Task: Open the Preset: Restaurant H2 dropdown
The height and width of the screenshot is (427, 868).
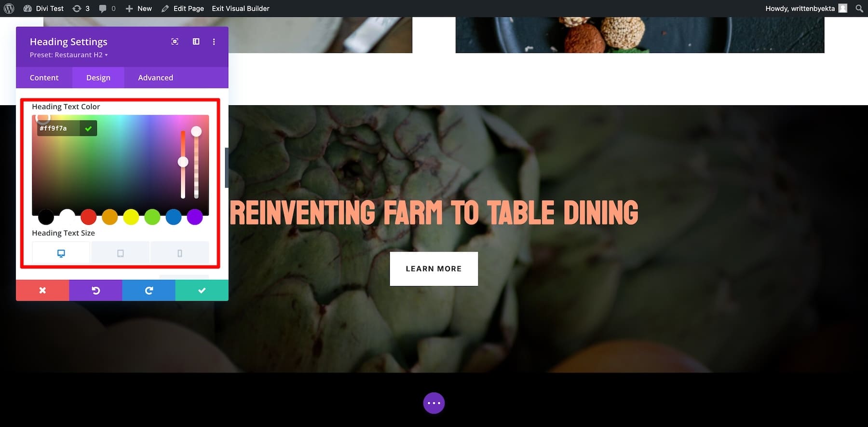Action: click(x=68, y=55)
